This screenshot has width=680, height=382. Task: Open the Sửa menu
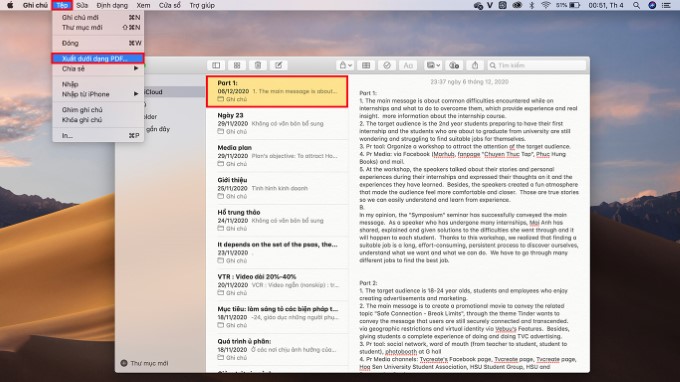(x=82, y=5)
